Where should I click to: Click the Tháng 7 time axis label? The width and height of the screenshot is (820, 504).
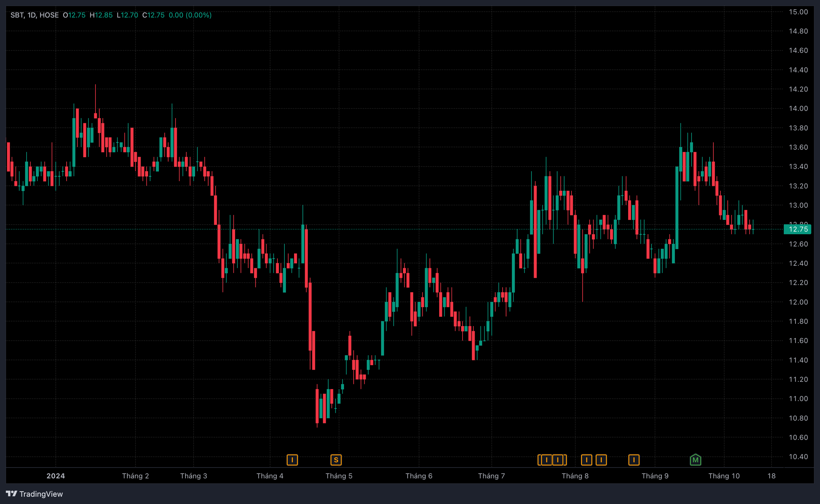pos(491,476)
